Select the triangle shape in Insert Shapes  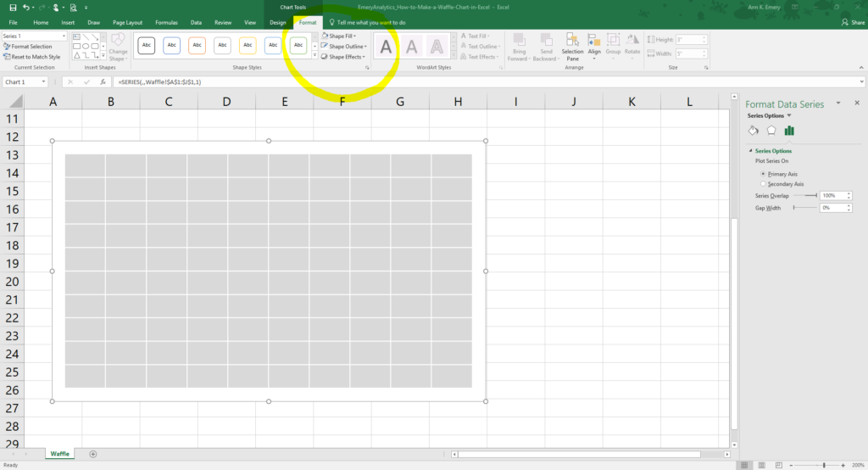[76, 55]
